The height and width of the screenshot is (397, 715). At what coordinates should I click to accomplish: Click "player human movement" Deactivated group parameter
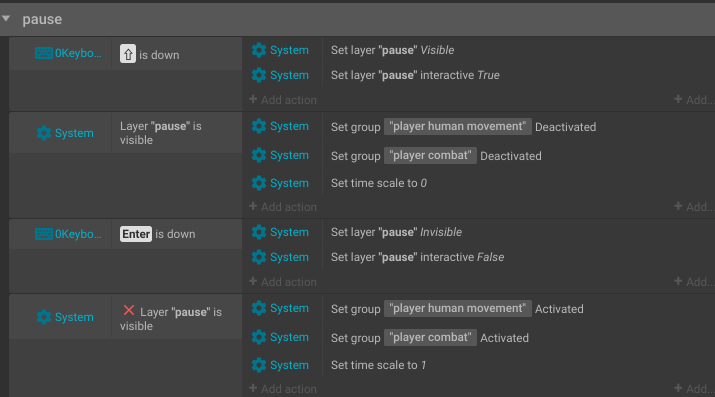click(x=457, y=126)
